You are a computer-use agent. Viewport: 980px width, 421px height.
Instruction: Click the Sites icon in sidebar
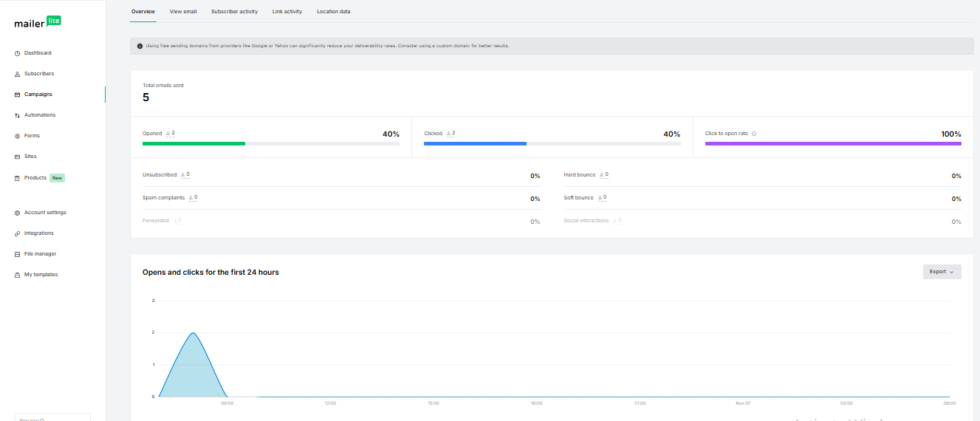(x=17, y=157)
